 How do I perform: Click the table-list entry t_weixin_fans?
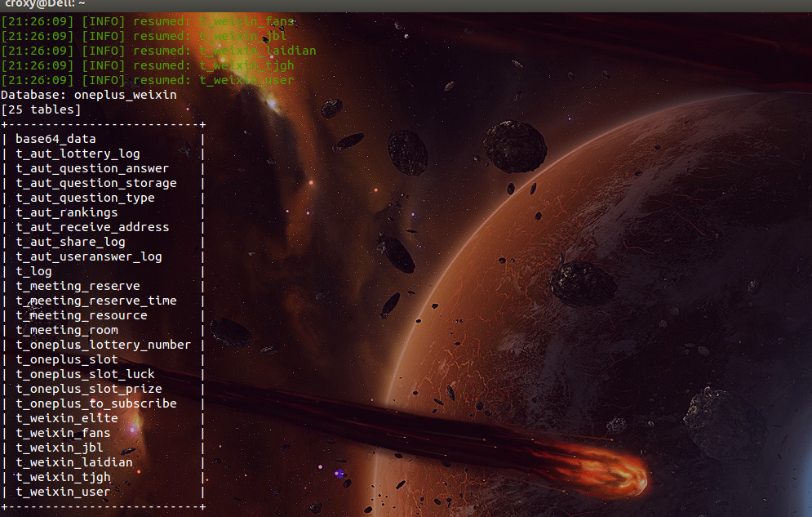63,433
